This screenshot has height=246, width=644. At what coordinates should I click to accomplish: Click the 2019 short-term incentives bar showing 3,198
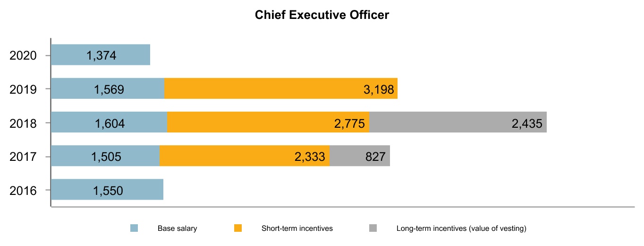pyautogui.click(x=280, y=88)
